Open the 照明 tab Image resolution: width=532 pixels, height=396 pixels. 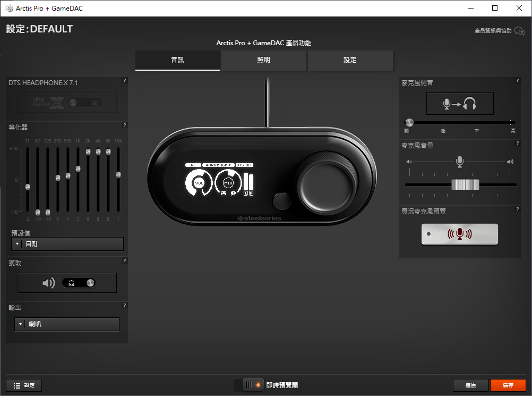pos(264,60)
